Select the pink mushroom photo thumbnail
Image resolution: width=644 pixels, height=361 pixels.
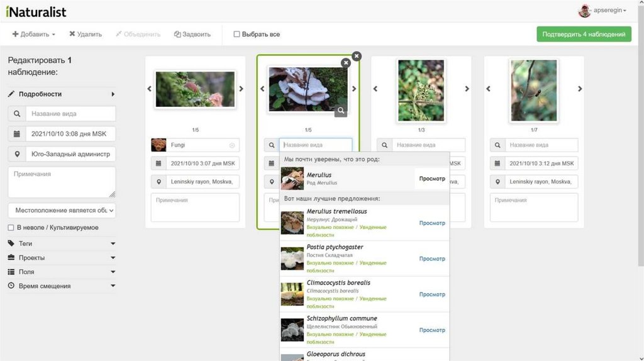pos(195,89)
